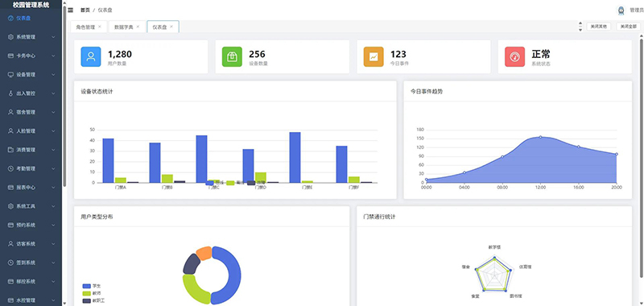Click the 门禁A axis label on bar chart
The image size is (644, 306).
tap(121, 188)
